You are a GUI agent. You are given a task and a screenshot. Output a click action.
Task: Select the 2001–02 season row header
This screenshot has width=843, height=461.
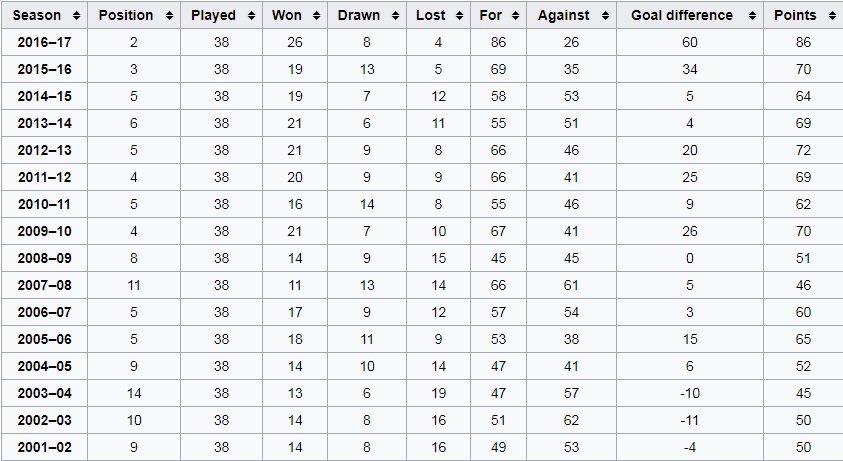coord(43,447)
